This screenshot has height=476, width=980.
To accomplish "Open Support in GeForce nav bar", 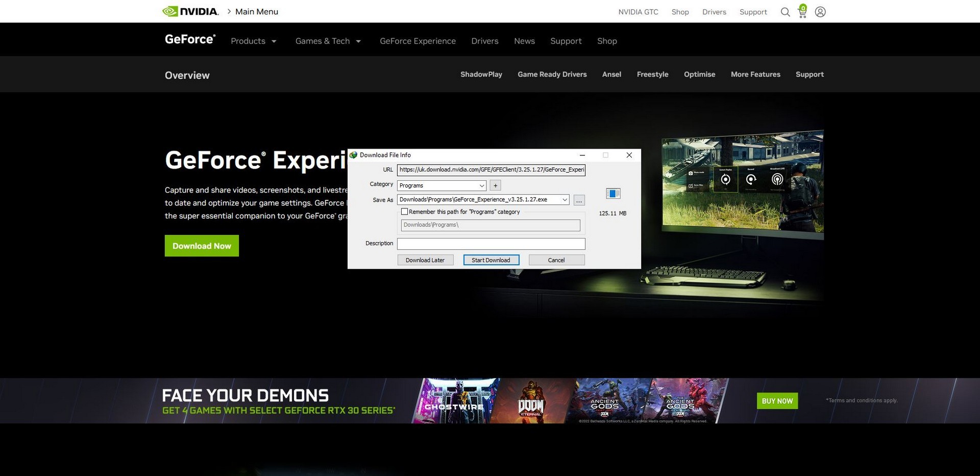I will pyautogui.click(x=566, y=41).
